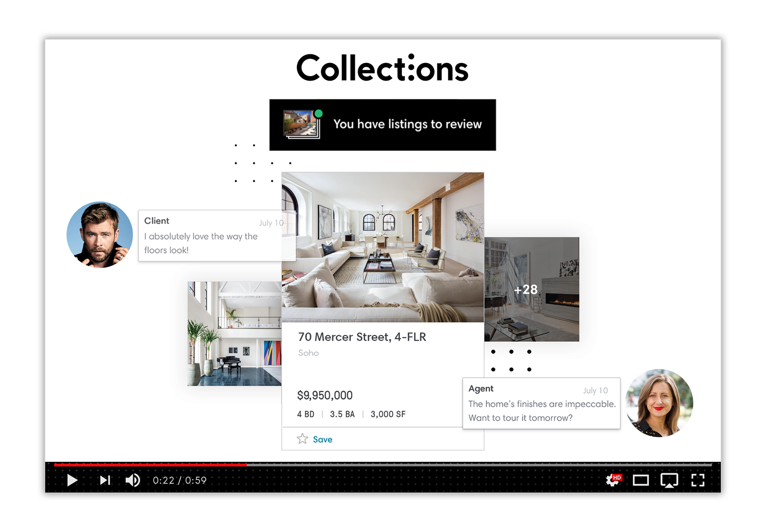This screenshot has height=532, width=766.
Task: Skip to the next video
Action: (x=105, y=480)
